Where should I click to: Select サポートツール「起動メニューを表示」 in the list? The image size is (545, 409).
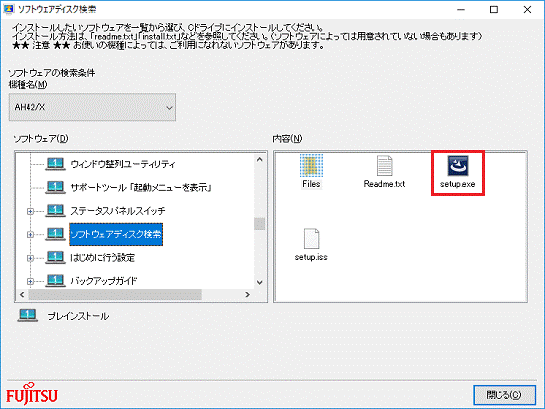[x=141, y=187]
